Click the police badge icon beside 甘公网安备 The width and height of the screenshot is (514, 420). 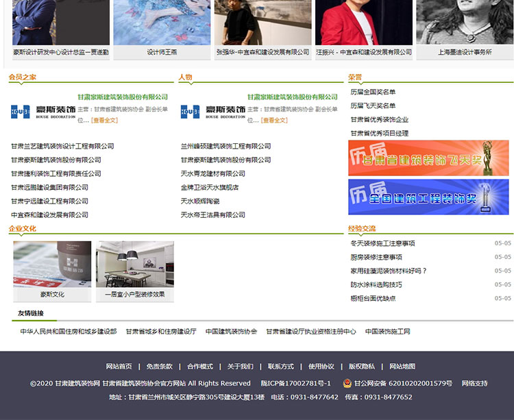(x=347, y=383)
